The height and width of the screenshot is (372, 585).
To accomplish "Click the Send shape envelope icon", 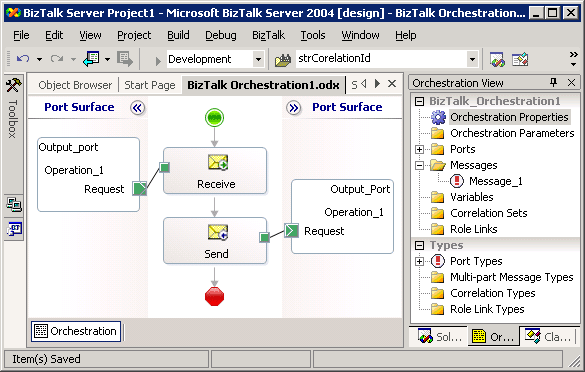I will [218, 232].
